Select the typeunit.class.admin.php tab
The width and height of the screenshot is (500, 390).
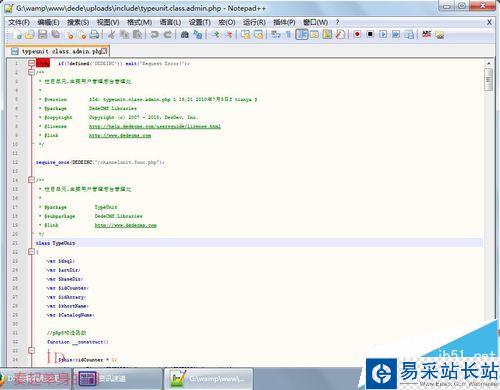58,51
